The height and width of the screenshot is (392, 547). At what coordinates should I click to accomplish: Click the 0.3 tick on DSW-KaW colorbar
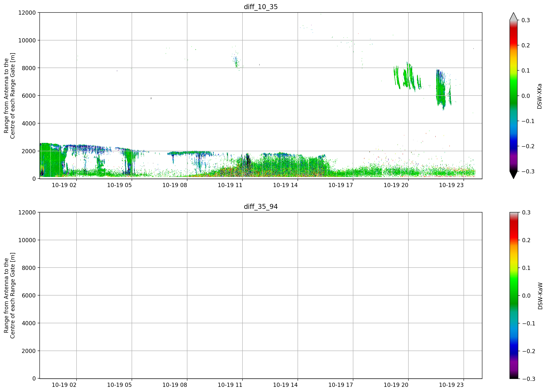pyautogui.click(x=526, y=212)
